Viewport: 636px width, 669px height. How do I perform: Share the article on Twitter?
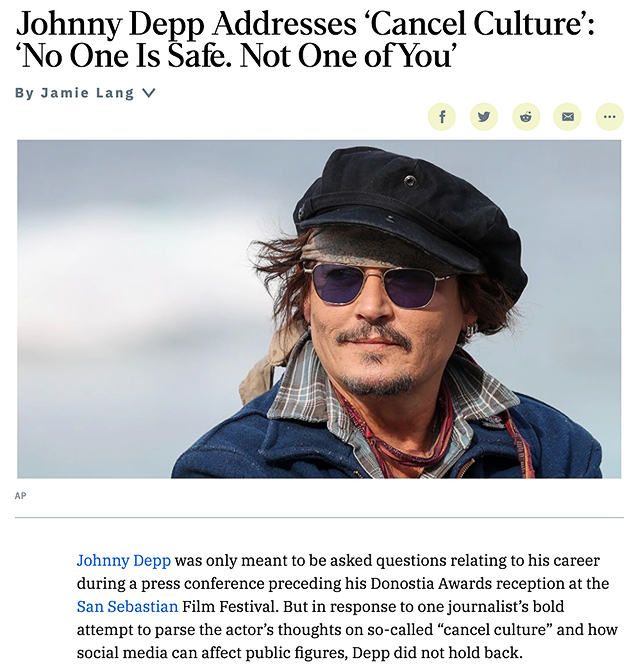tap(484, 116)
